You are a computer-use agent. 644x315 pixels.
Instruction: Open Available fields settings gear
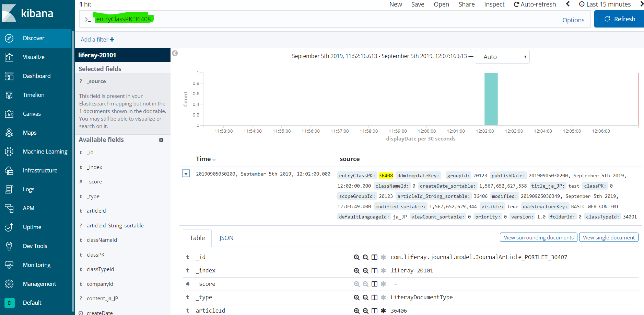(161, 140)
